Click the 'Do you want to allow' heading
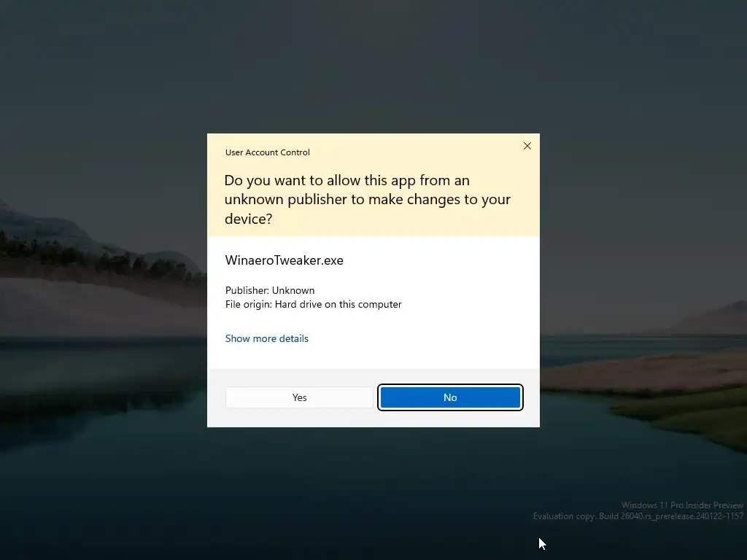Image resolution: width=747 pixels, height=560 pixels. (x=368, y=199)
